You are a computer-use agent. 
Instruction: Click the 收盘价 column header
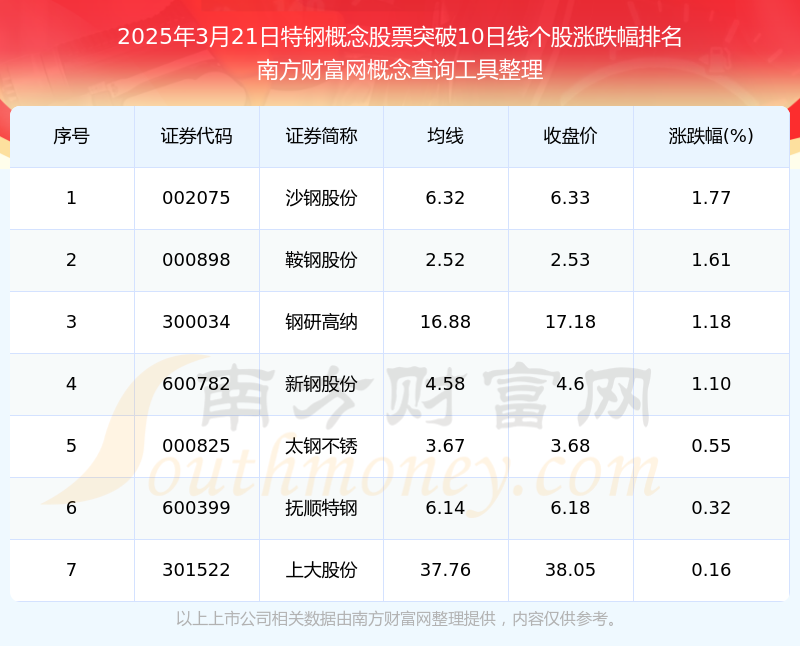click(570, 136)
